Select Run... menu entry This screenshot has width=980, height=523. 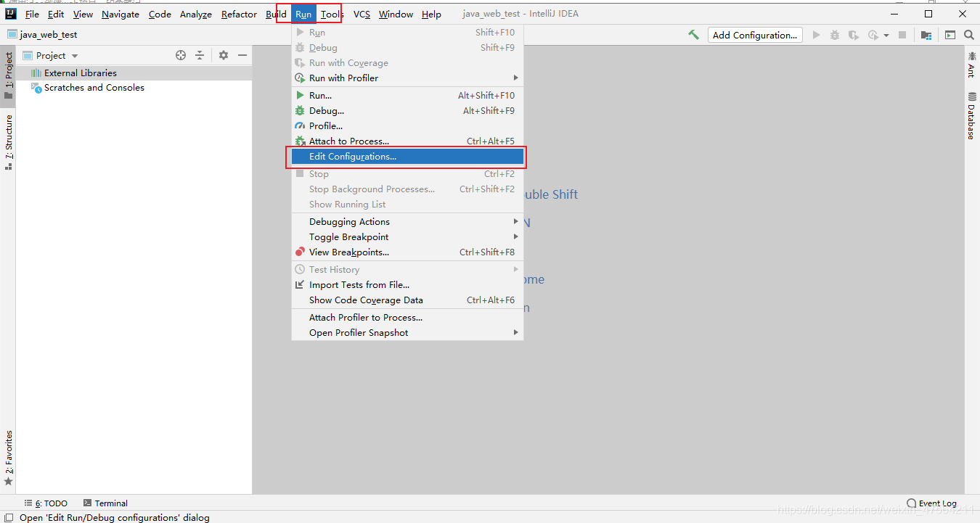[x=407, y=96]
